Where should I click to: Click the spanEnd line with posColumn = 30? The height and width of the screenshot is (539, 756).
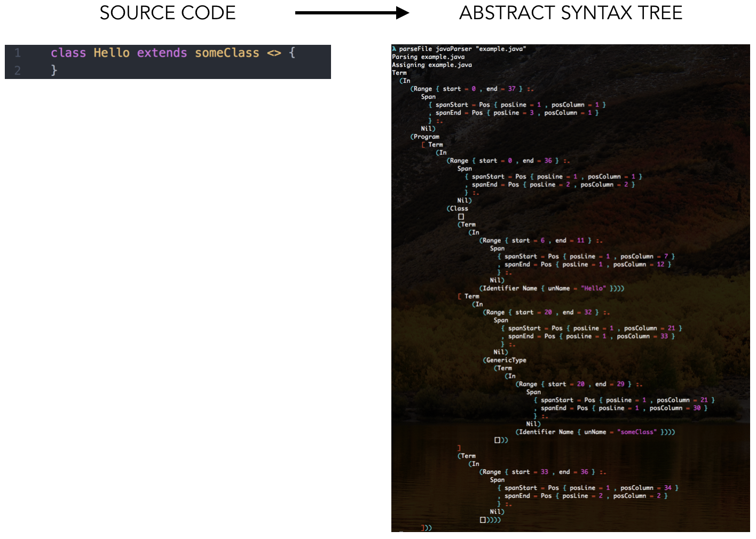(x=621, y=408)
